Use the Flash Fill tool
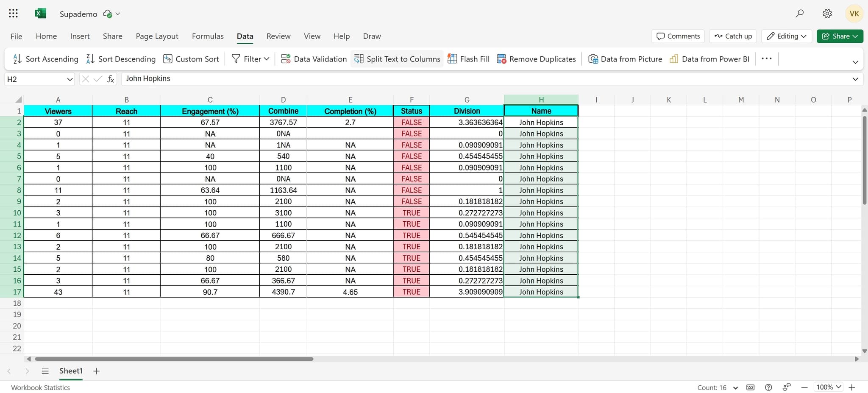 [468, 59]
